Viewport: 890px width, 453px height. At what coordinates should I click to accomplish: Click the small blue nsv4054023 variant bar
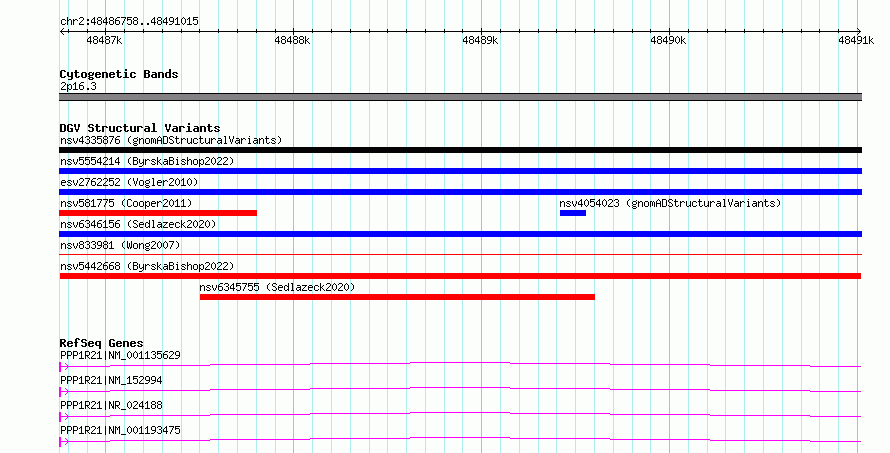(x=573, y=213)
